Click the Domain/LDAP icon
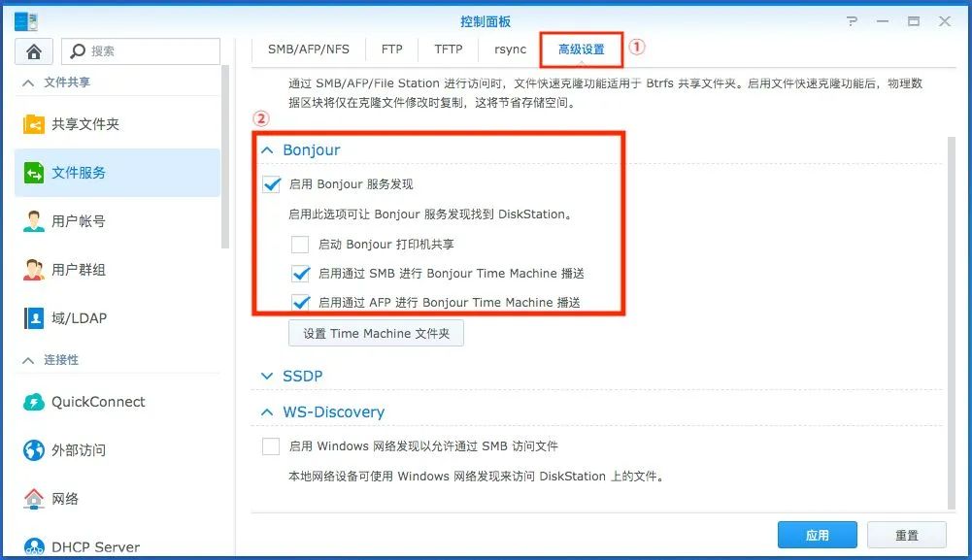The height and width of the screenshot is (560, 972). [x=33, y=317]
